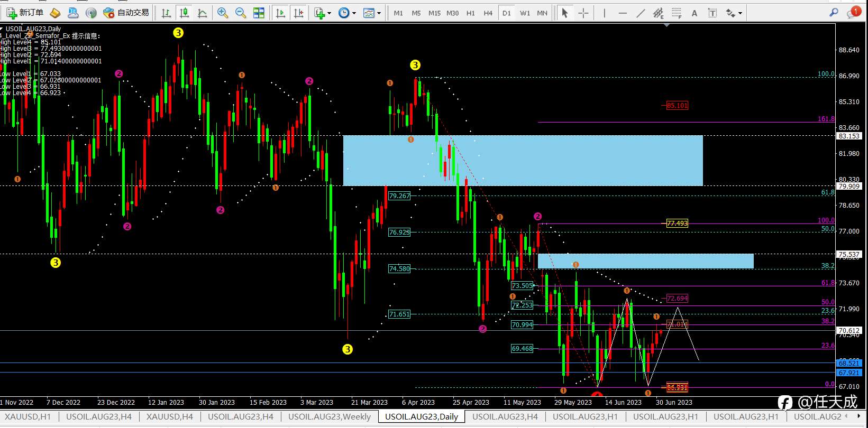Toggle 自动交易 auto trading button
868x428 pixels.
pos(126,13)
